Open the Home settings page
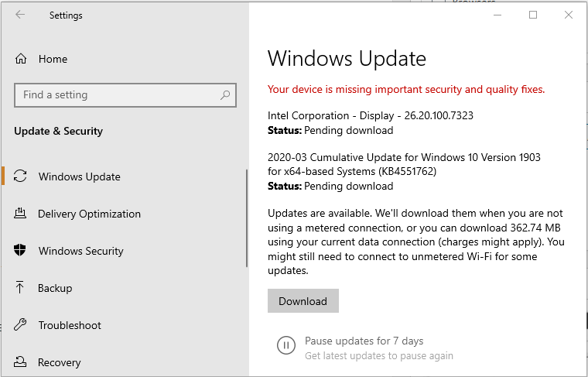588x377 pixels. (53, 59)
